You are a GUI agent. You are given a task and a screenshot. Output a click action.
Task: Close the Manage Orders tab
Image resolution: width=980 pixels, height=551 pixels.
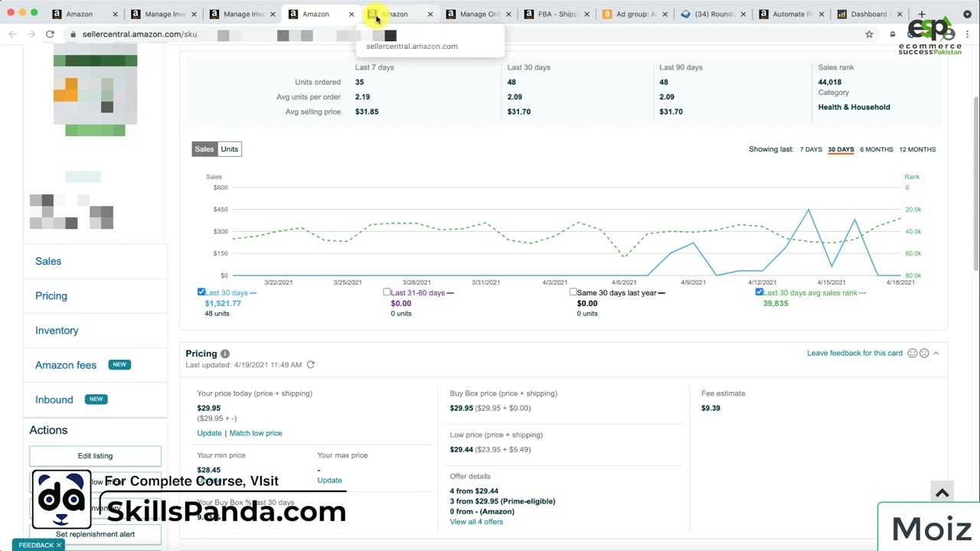click(508, 14)
